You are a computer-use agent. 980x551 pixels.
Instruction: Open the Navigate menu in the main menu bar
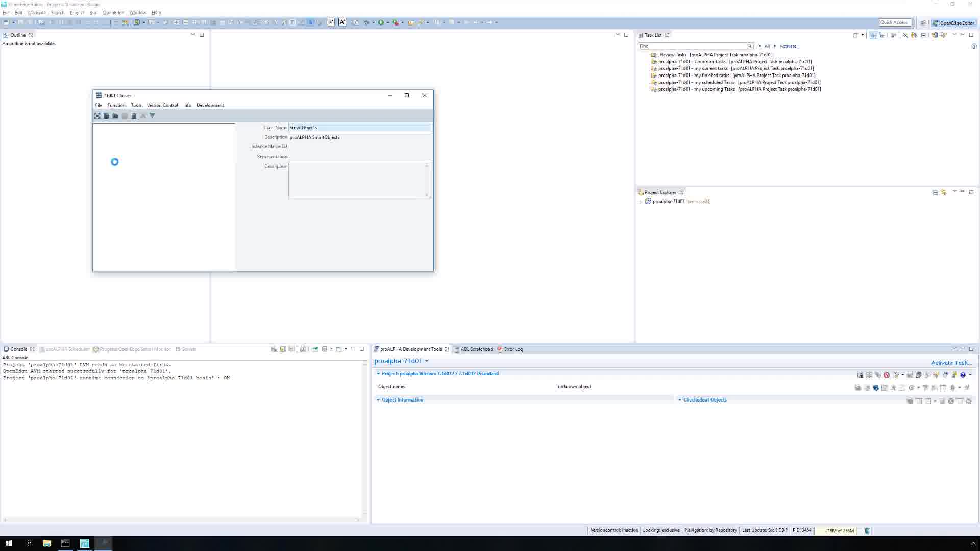tap(37, 13)
